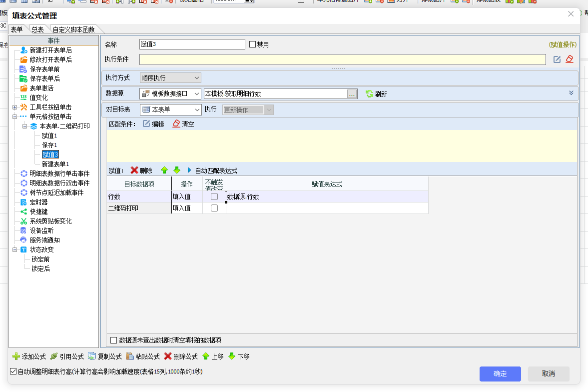The height and width of the screenshot is (392, 588).
Task: Check 不触发值改变 box for 行数 row
Action: [x=214, y=197]
